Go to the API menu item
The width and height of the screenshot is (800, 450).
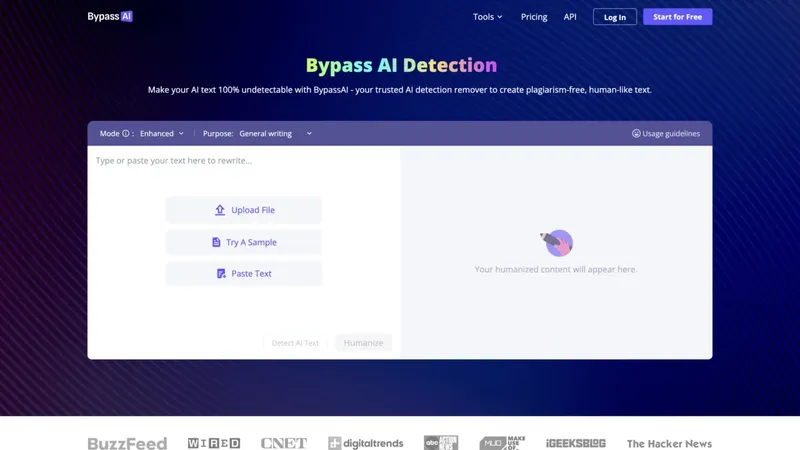[x=570, y=17]
